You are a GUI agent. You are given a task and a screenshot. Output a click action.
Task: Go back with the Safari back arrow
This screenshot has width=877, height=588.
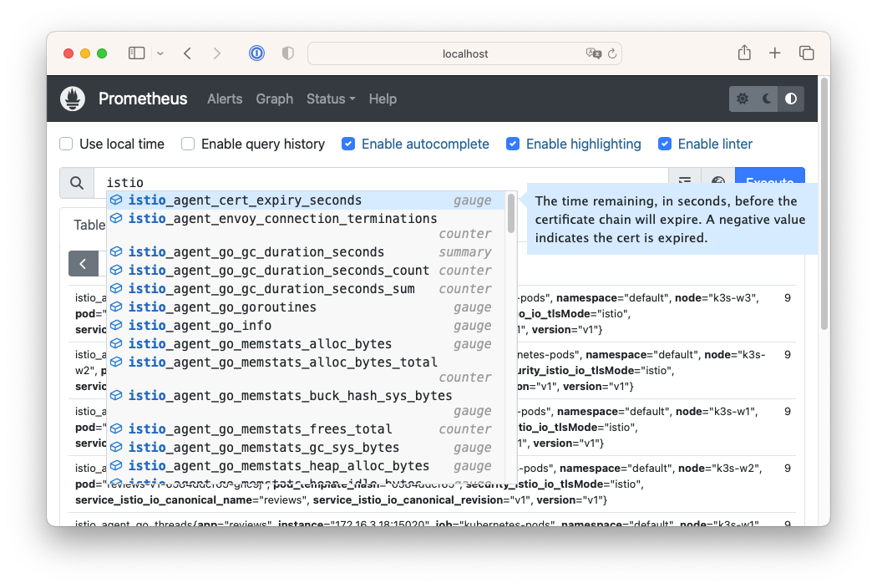187,53
